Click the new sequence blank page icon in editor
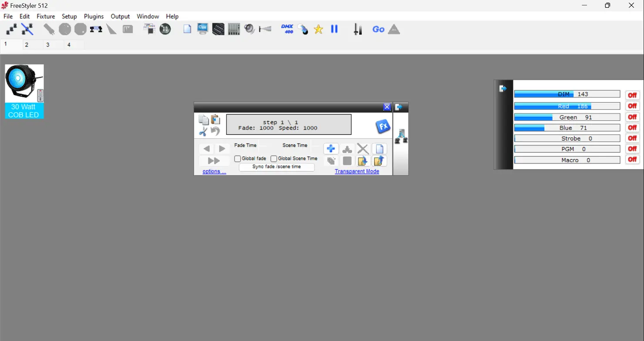 380,149
